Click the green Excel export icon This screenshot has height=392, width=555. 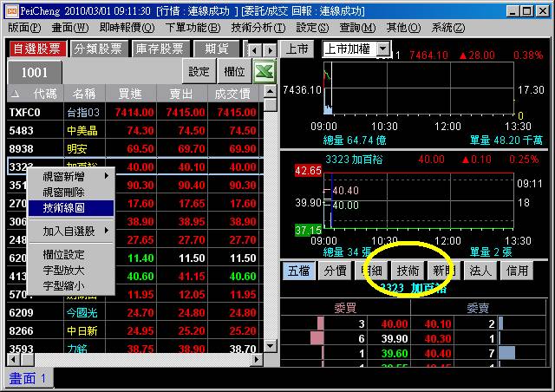tap(264, 71)
